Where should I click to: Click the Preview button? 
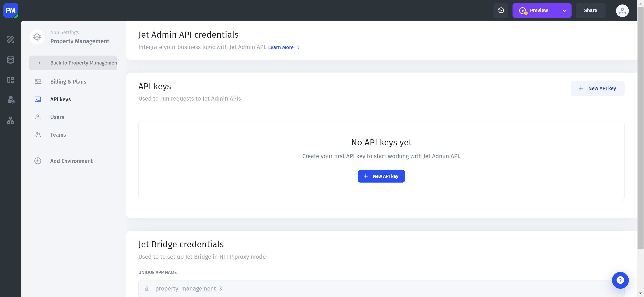coord(534,11)
